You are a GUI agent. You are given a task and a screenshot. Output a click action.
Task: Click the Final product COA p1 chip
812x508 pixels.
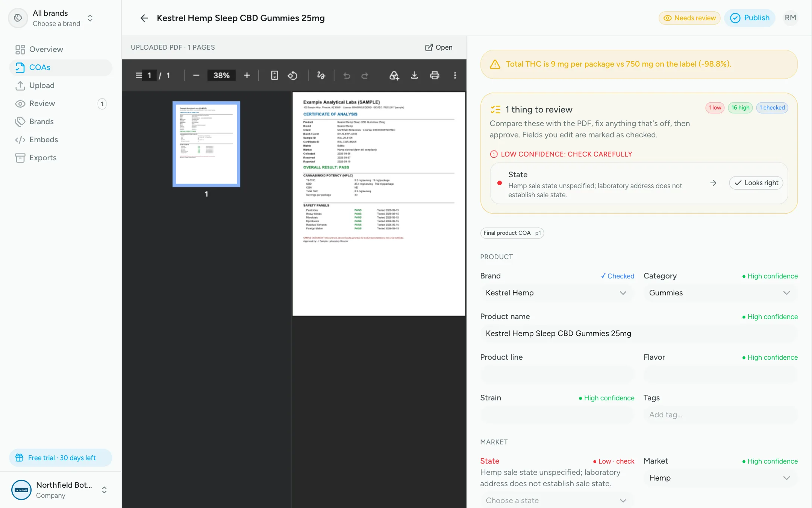click(512, 233)
